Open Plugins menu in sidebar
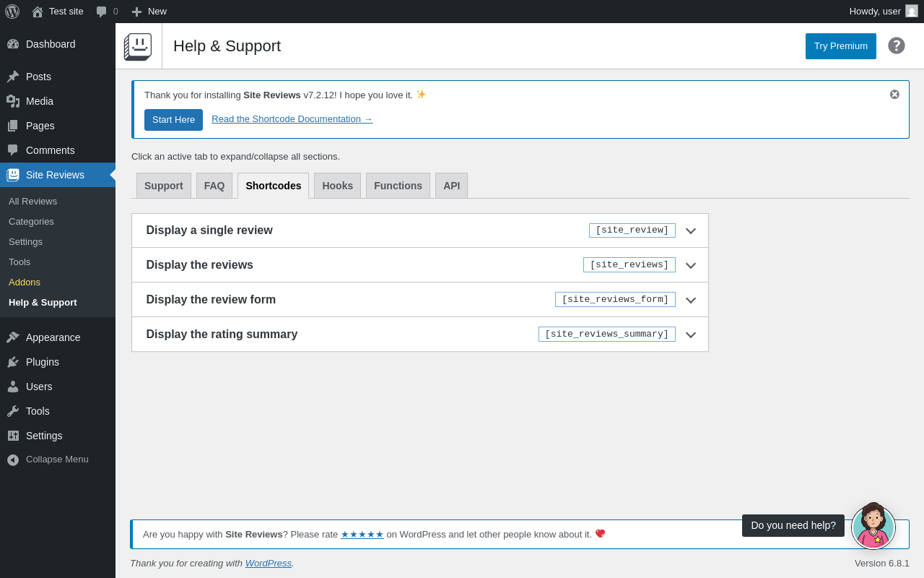The height and width of the screenshot is (578, 924). pos(58,362)
